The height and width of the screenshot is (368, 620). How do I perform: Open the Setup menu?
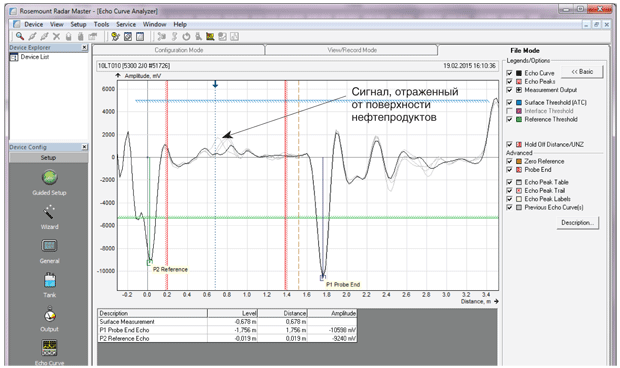(x=78, y=25)
